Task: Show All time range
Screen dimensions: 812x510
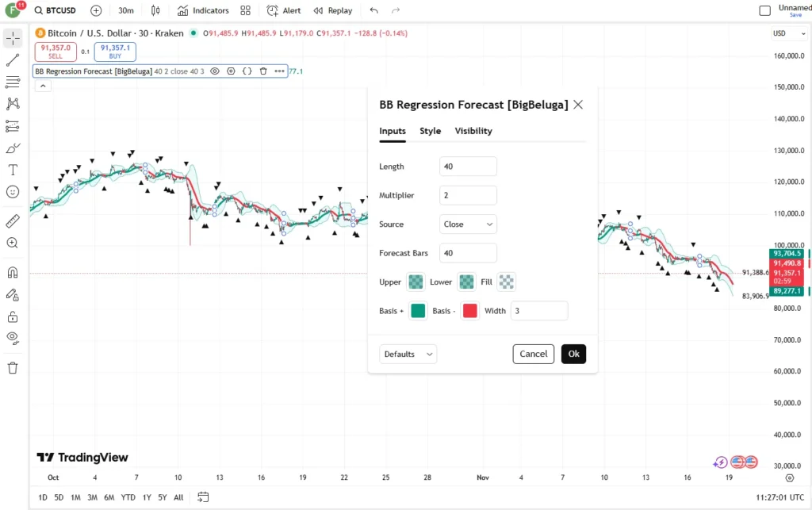Action: click(178, 497)
